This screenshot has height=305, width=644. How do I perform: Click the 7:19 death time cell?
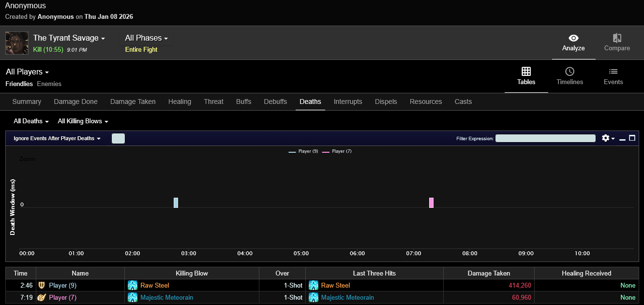(x=21, y=297)
